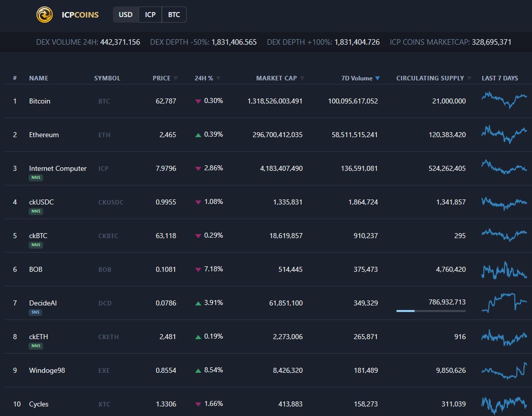Click DEX DEPTH -50% value
532x416 pixels.
pyautogui.click(x=234, y=42)
